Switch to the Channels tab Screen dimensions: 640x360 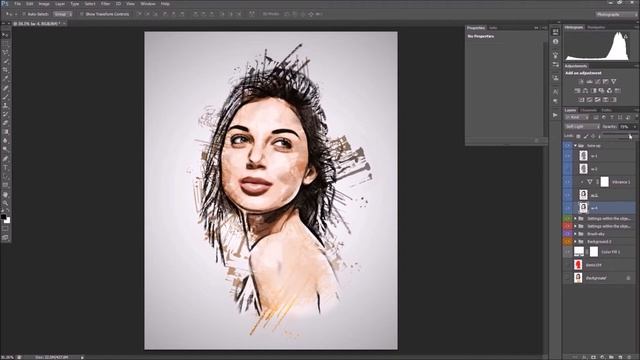coord(588,110)
